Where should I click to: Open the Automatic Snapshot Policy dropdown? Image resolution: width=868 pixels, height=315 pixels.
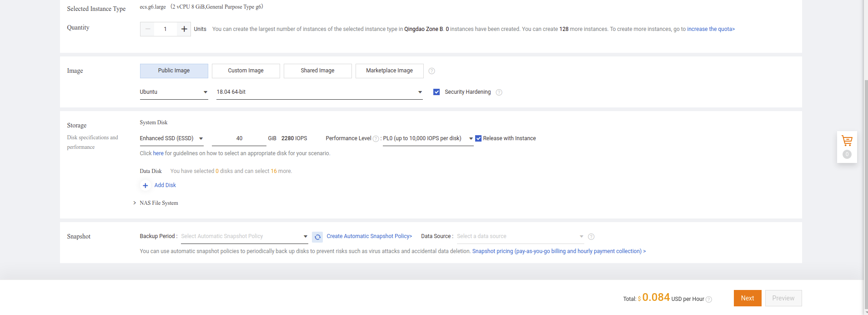click(x=245, y=236)
